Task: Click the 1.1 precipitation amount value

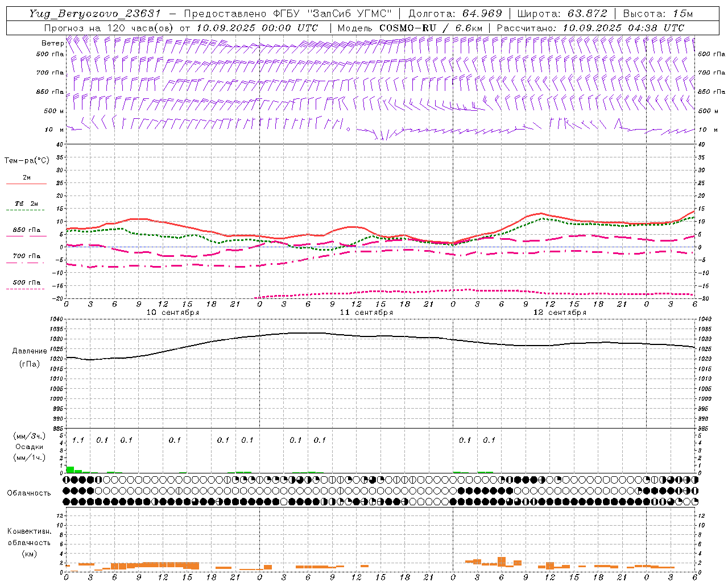Action: [x=78, y=440]
